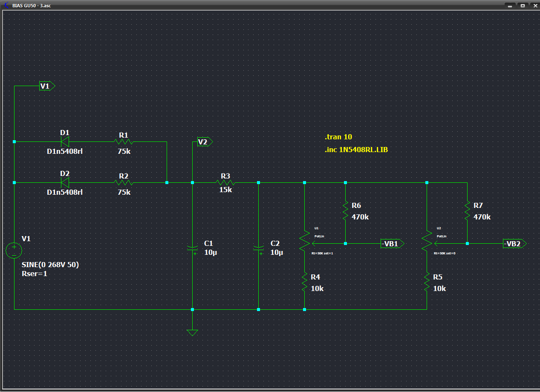Select capacitor C2 symbol
This screenshot has width=540, height=392.
(x=258, y=249)
